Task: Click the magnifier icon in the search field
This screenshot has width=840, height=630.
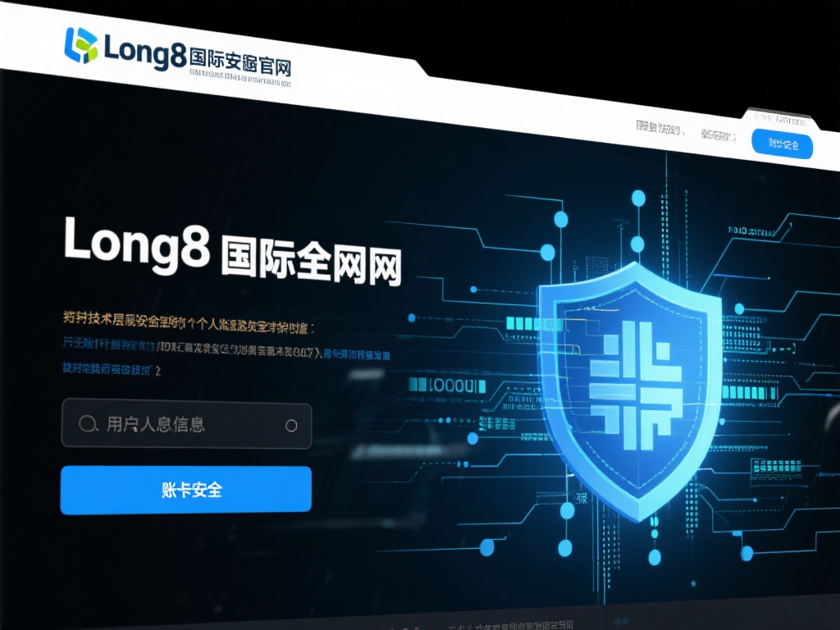Action: tap(88, 424)
